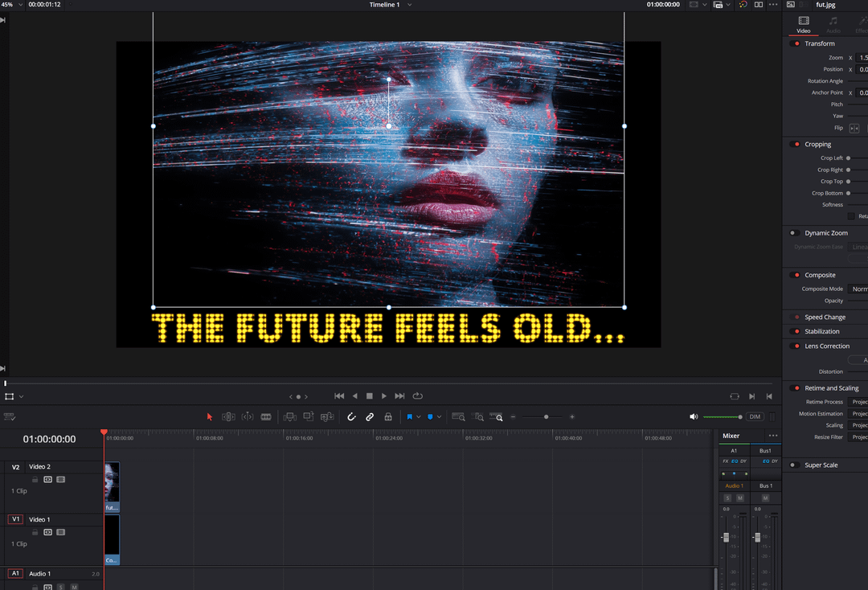
Task: Click the Video 2 track lock
Action: (x=35, y=480)
